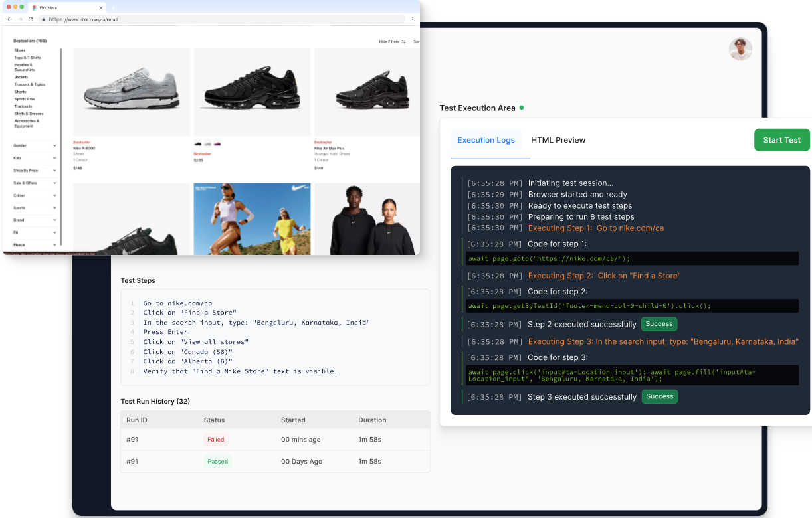This screenshot has height=518, width=812.
Task: Click the user avatar in the dashboard
Action: tap(740, 49)
